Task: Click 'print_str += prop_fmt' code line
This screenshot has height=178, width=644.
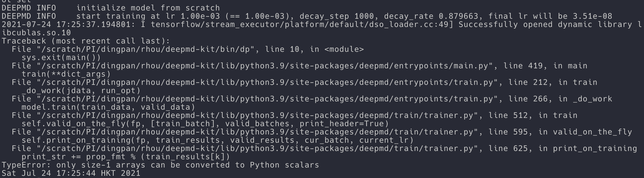Action: (x=126, y=157)
